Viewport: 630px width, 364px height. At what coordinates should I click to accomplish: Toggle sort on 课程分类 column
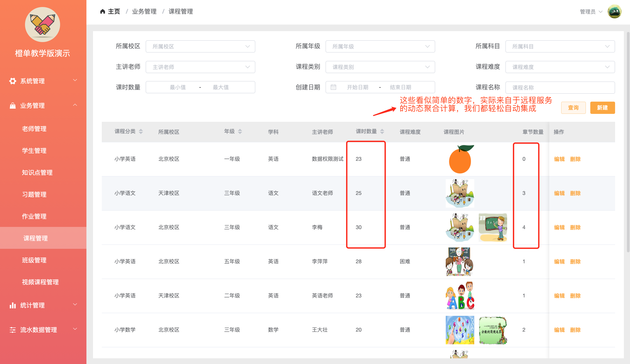pyautogui.click(x=141, y=131)
